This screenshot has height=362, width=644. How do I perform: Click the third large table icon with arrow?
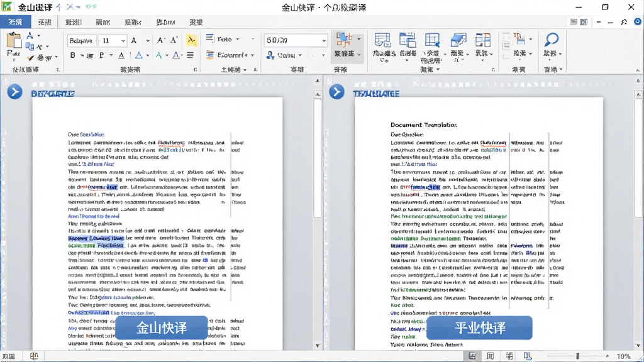(432, 40)
